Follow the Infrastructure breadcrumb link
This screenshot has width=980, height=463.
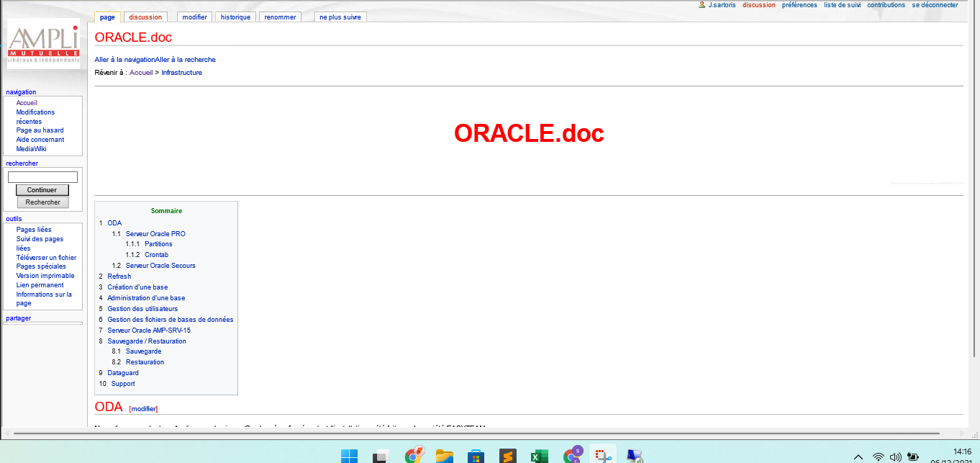[x=182, y=72]
